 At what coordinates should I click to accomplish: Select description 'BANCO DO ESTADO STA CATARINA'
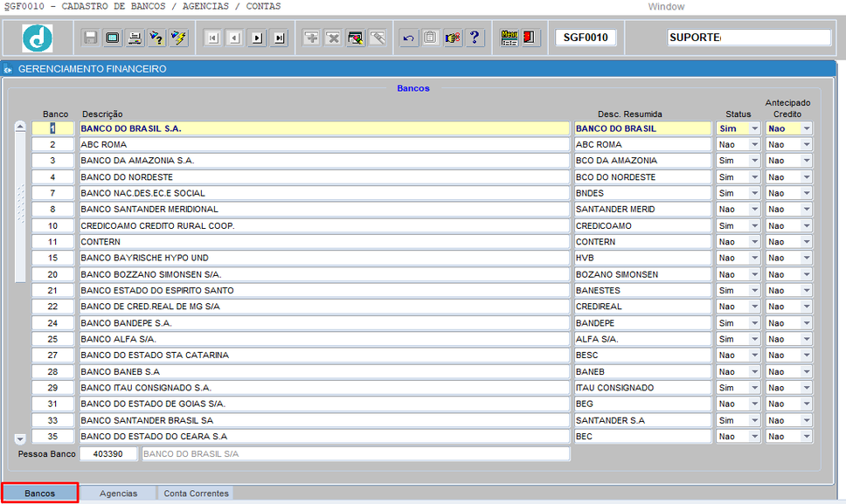[x=324, y=356]
